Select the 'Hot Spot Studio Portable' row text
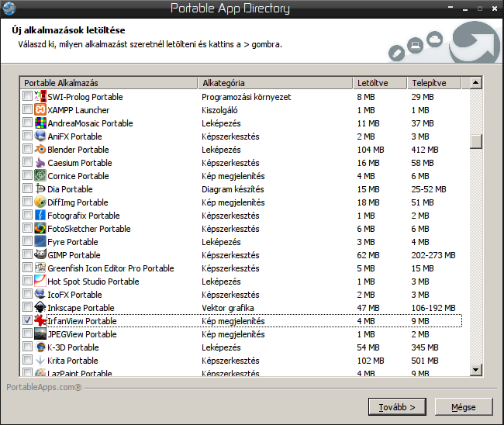The height and width of the screenshot is (425, 504). [x=93, y=282]
